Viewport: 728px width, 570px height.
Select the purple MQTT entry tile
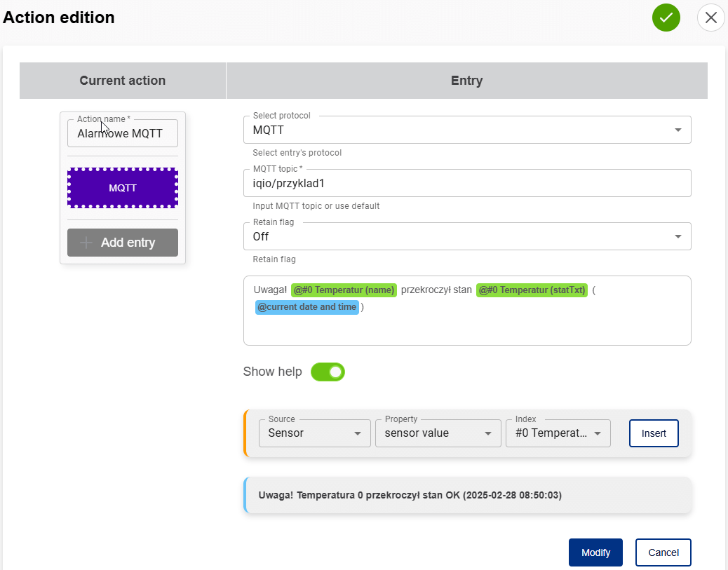123,188
